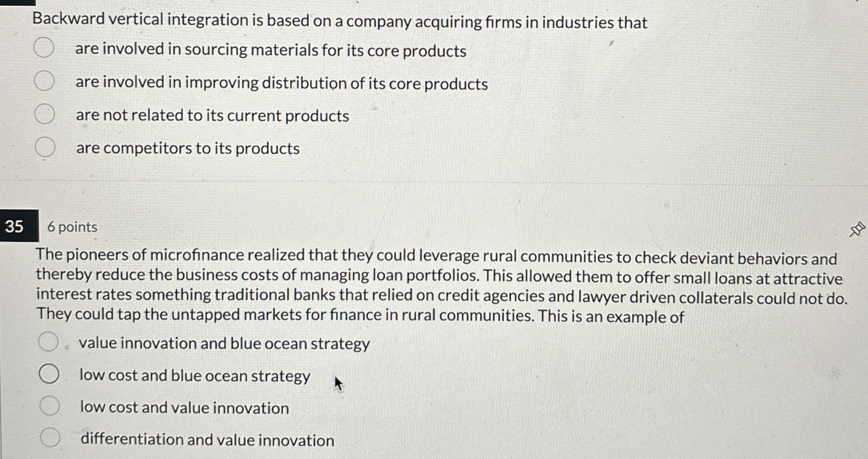
Task: Click 'are involved in sourcing materials' answer text
Action: (271, 50)
